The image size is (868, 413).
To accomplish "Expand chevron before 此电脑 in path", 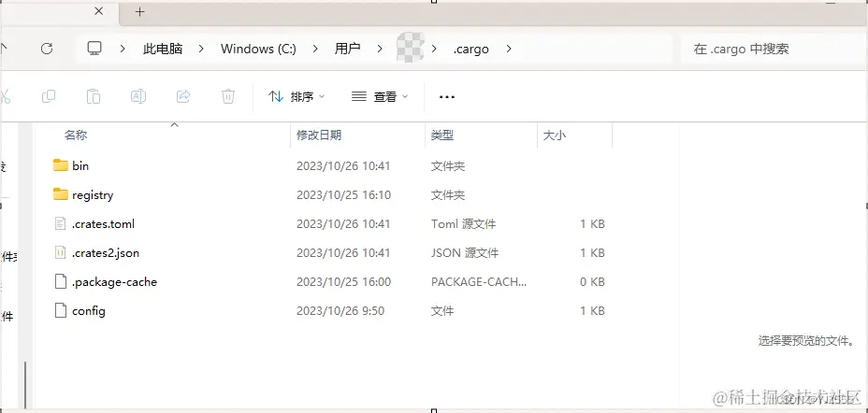I will tap(123, 49).
